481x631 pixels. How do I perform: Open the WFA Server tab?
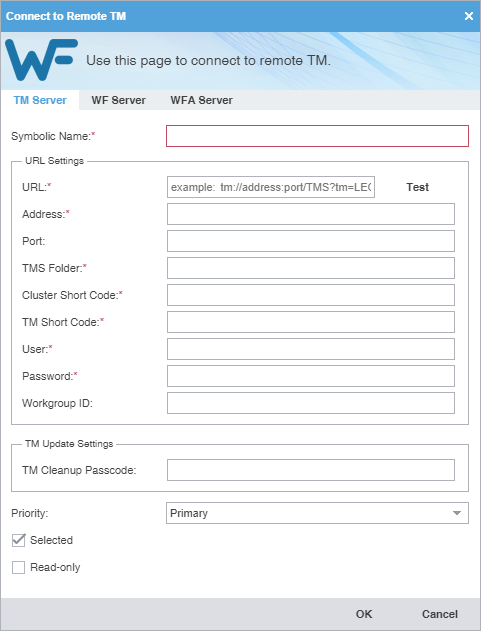coord(201,100)
